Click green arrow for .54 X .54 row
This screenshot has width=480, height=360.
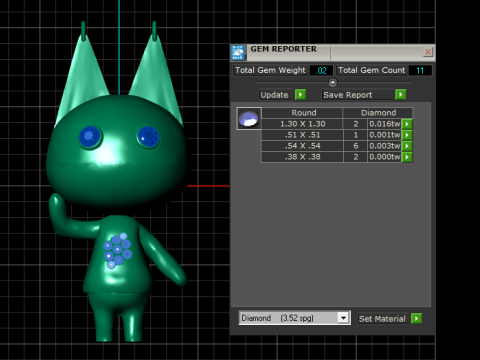[x=407, y=146]
